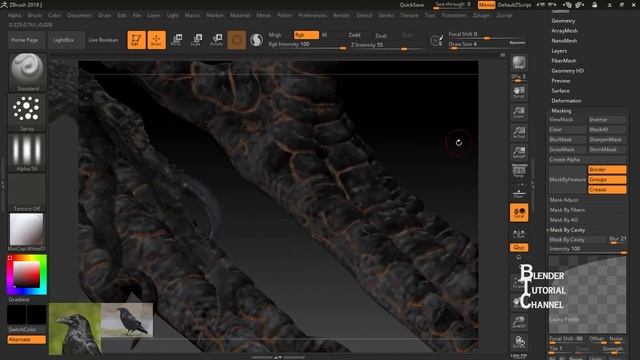Open the Preferences menu

pos(312,16)
